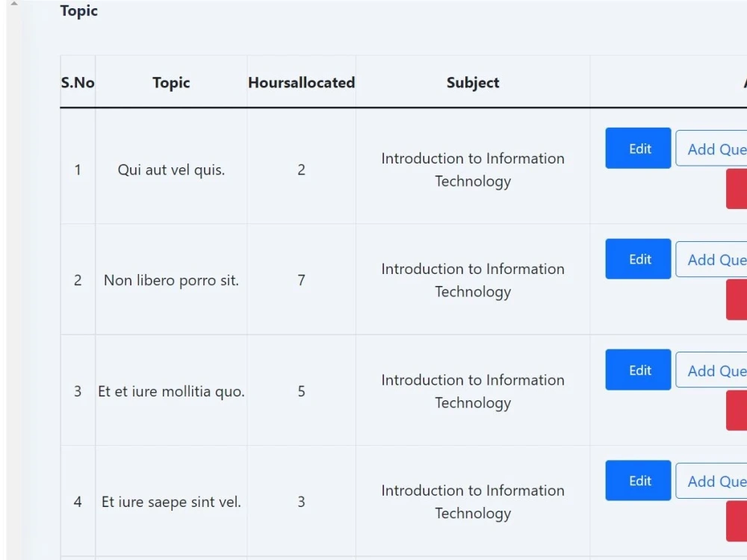Click the red delete button in row 4
The width and height of the screenshot is (747, 560).
[x=738, y=520]
